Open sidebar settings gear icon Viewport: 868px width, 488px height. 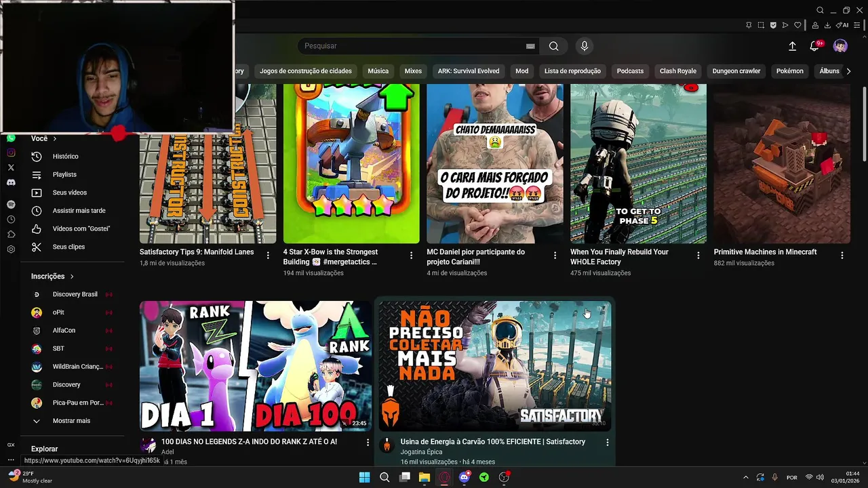11,249
